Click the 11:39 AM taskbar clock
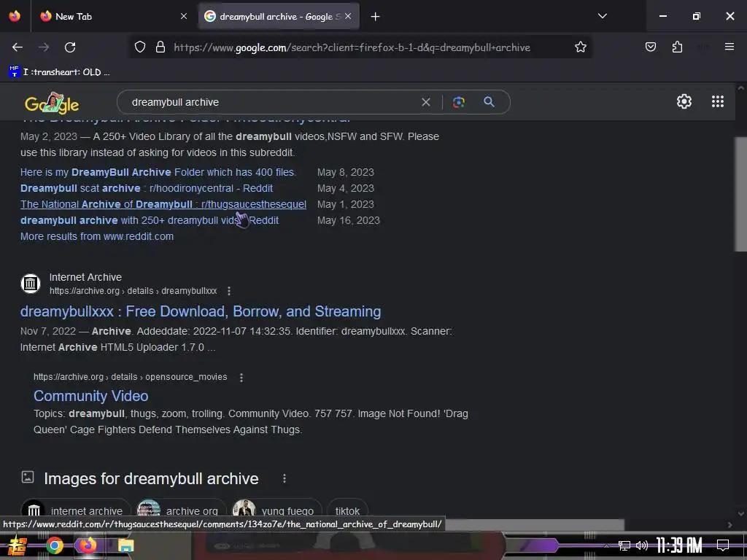747x560 pixels. click(x=679, y=545)
